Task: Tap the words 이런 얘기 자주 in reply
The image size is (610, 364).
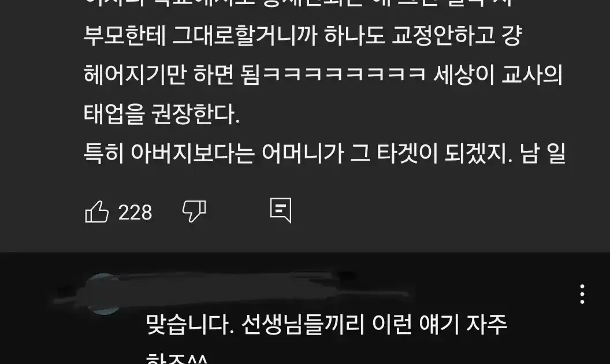Action: [x=440, y=324]
